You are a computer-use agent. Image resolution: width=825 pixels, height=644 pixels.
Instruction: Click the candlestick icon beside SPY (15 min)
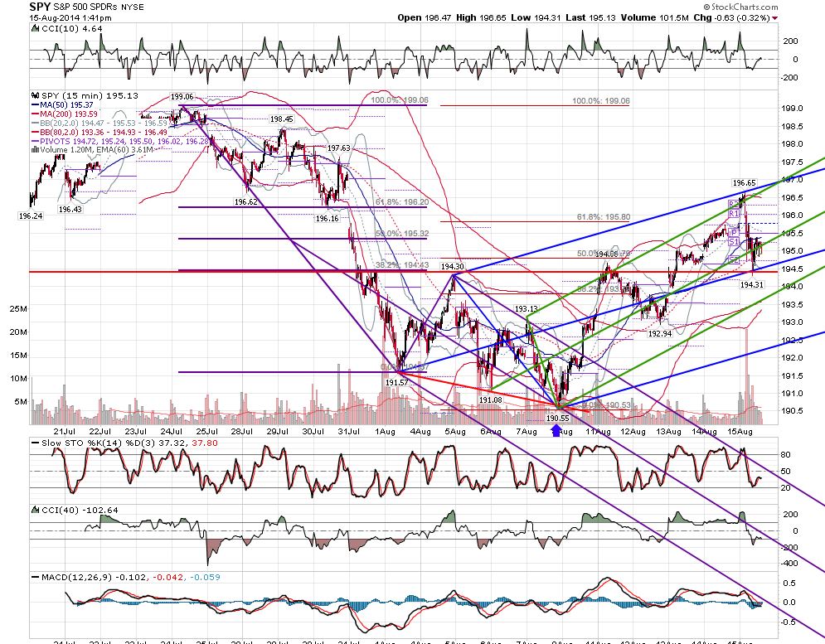click(x=36, y=96)
